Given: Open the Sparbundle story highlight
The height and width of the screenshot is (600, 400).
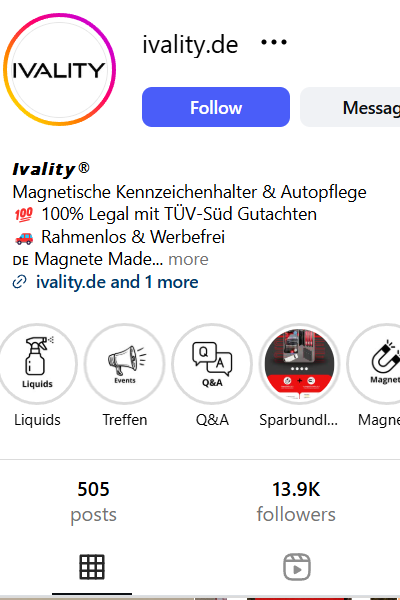Looking at the screenshot, I should (x=299, y=364).
